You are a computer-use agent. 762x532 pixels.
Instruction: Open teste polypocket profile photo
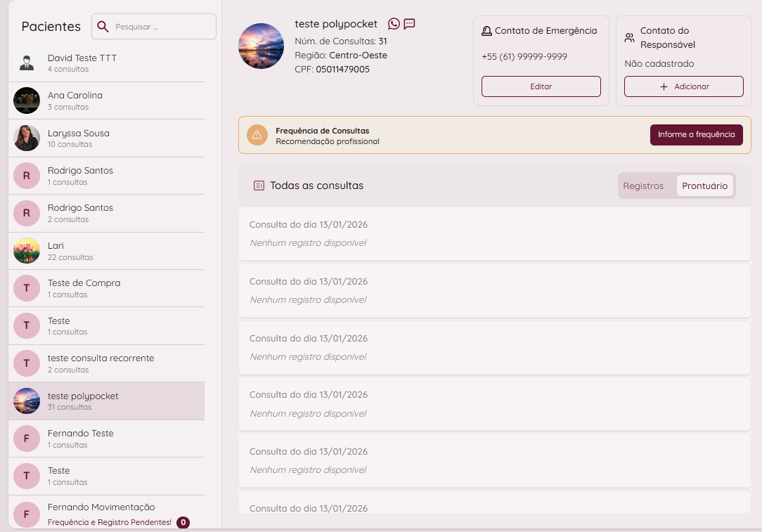(261, 46)
